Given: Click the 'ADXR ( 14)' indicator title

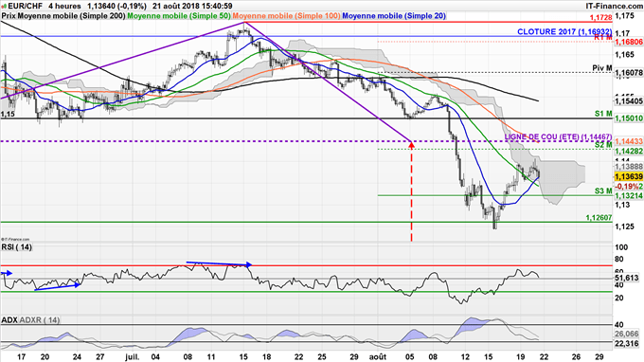Looking at the screenshot, I should (40, 320).
